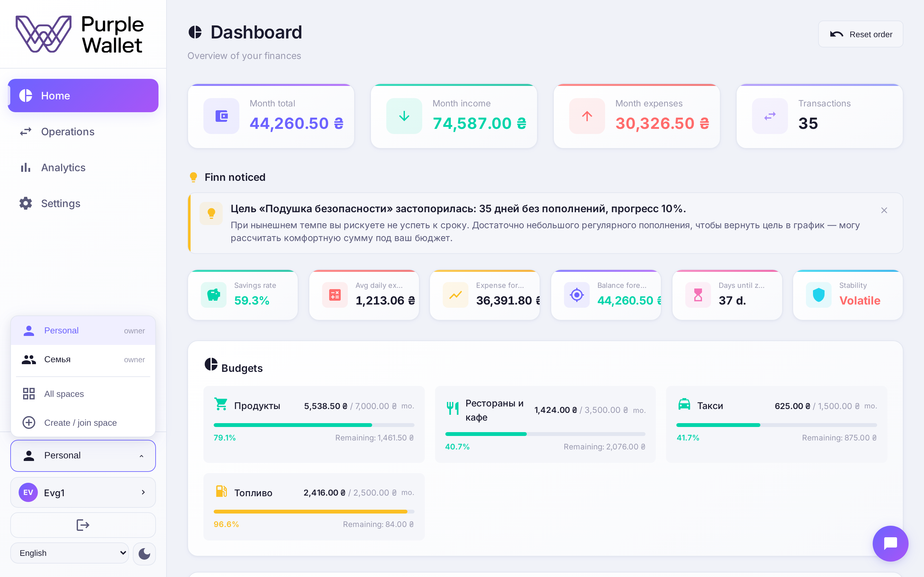Click the Savings rate piggy bank icon
The width and height of the screenshot is (924, 577).
point(214,295)
